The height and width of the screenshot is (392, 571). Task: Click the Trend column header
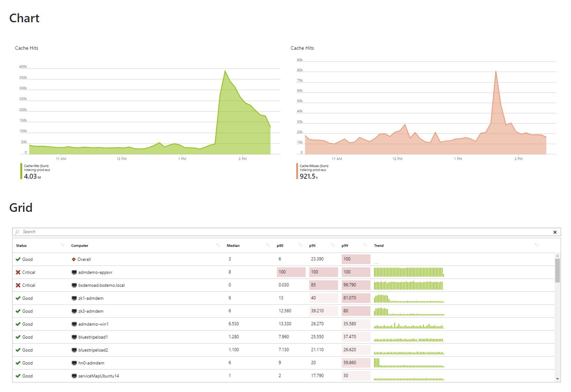click(x=379, y=246)
